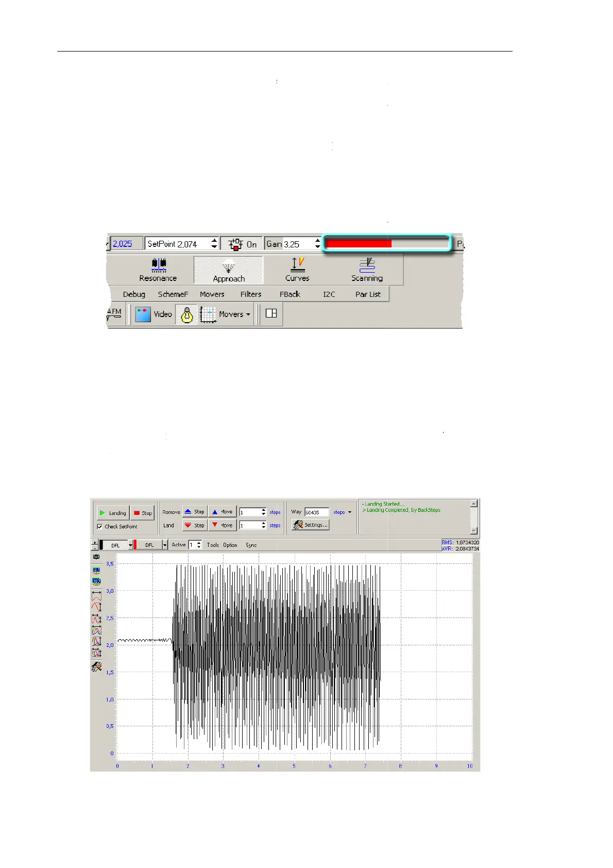Click the Land Move button
The width and height of the screenshot is (613, 868).
click(223, 525)
